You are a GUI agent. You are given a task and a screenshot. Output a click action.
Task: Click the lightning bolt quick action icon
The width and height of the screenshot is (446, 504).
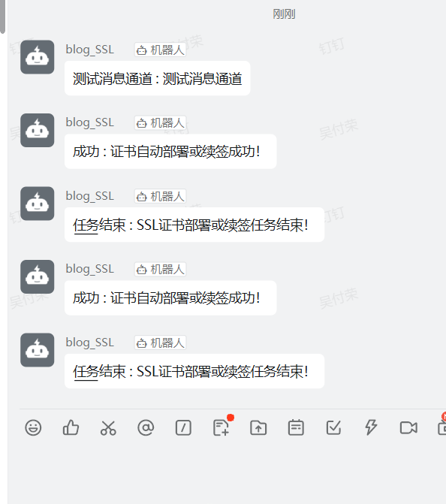371,428
